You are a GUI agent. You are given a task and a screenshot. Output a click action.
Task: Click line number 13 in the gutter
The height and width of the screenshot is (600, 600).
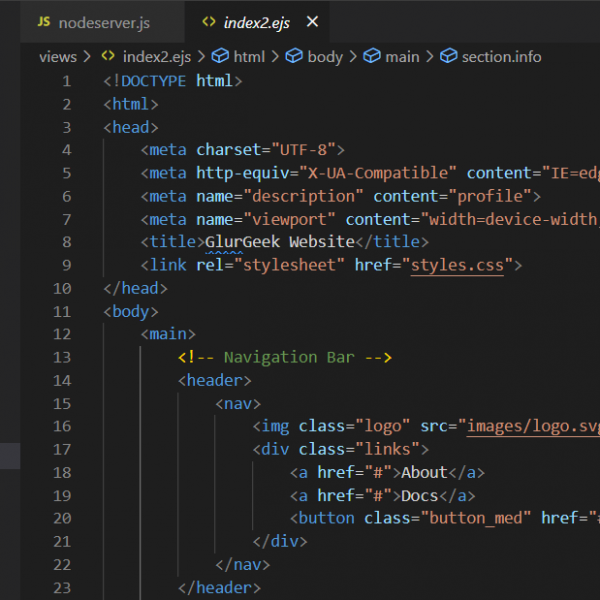pyautogui.click(x=62, y=357)
